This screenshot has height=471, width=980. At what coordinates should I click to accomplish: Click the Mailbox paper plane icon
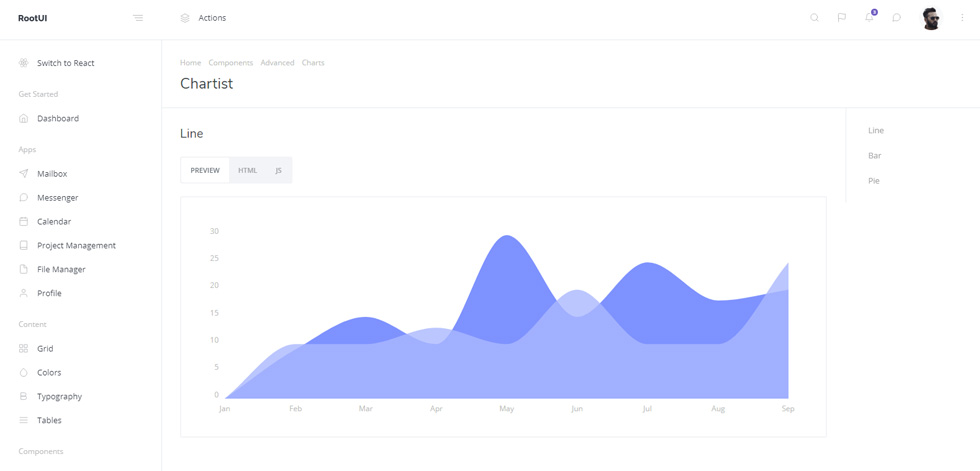click(x=24, y=174)
